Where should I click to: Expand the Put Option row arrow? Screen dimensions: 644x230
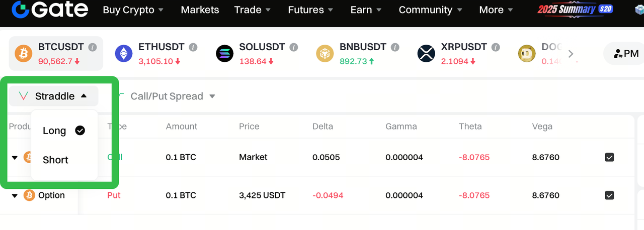(x=15, y=195)
